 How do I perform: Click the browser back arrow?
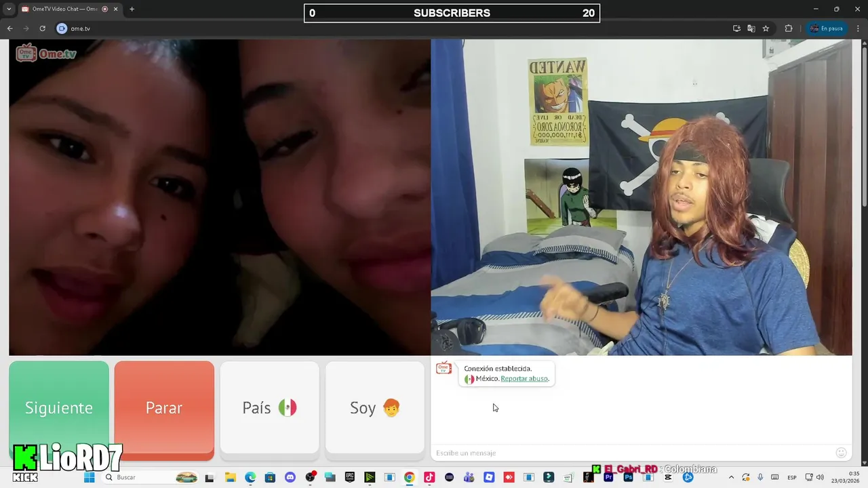coord(9,28)
